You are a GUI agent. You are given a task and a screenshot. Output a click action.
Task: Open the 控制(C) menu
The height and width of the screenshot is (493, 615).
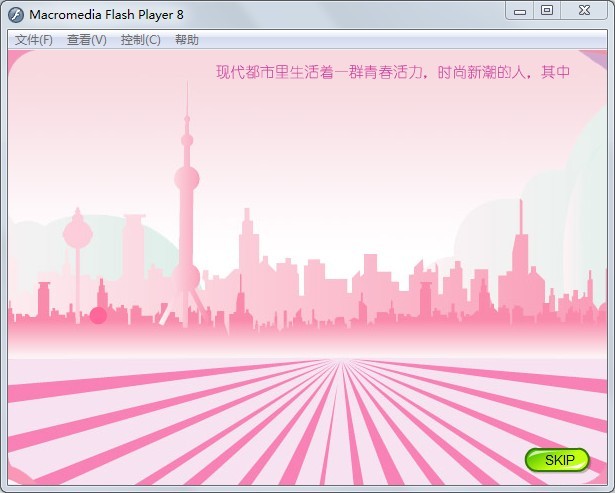tap(140, 40)
